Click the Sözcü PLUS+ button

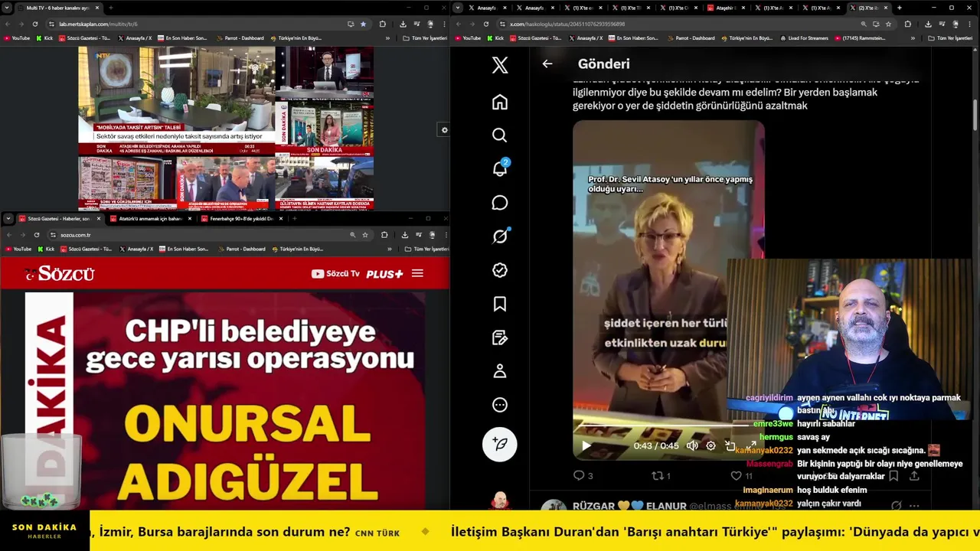pyautogui.click(x=384, y=273)
